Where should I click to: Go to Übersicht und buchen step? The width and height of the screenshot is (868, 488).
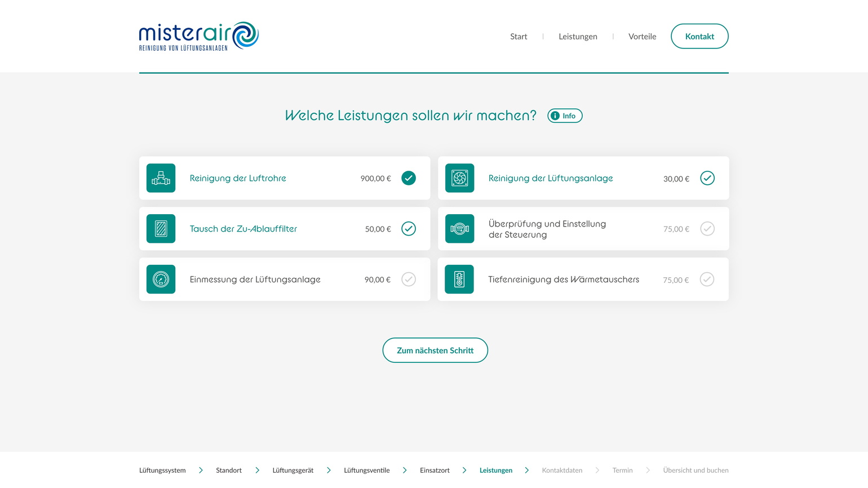696,471
